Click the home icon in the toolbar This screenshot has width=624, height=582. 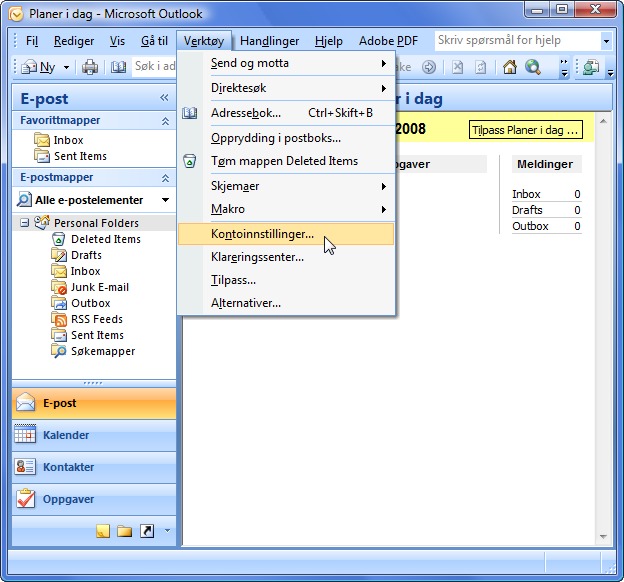click(510, 67)
